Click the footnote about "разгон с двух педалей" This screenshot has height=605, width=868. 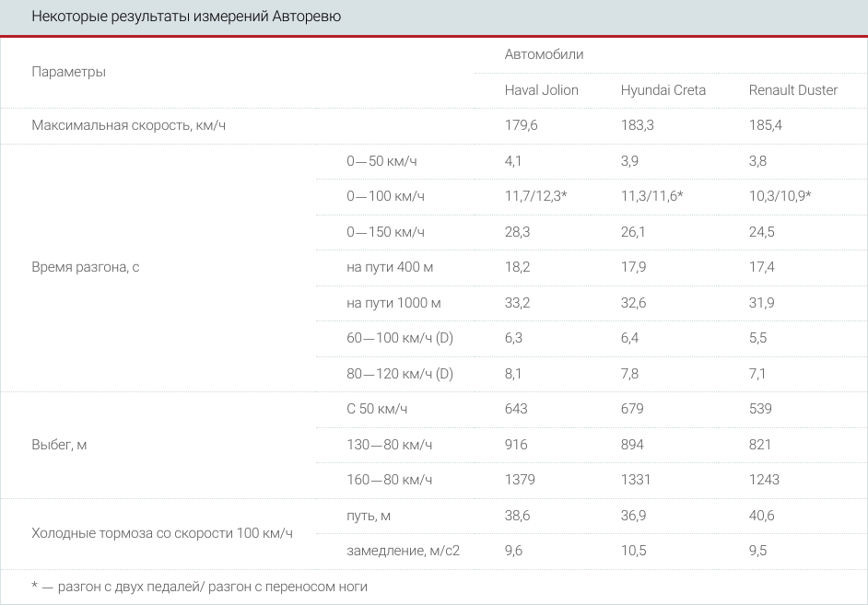[x=199, y=587]
